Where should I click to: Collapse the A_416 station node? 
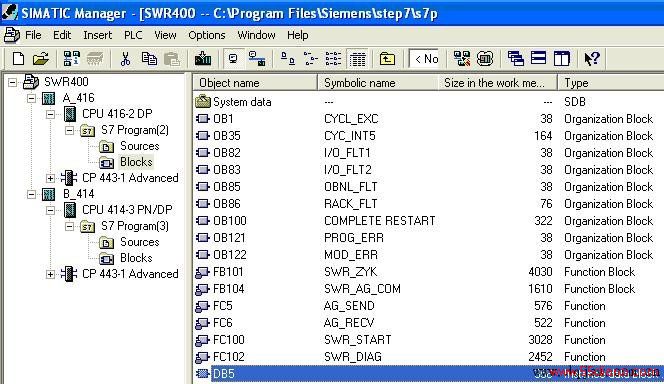(31, 98)
